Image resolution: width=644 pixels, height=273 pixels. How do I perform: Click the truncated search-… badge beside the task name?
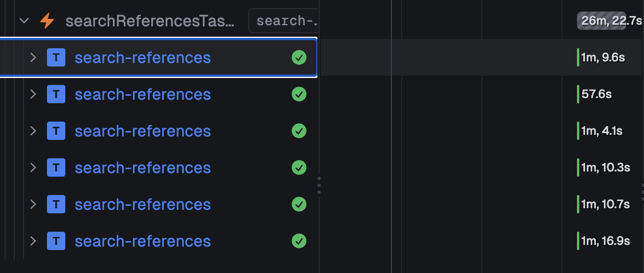tap(283, 21)
